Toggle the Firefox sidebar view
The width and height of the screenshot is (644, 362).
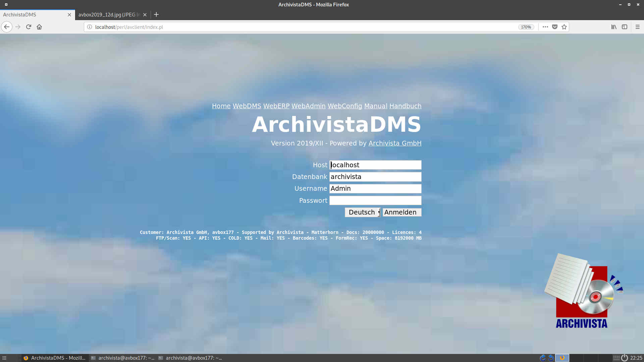click(625, 27)
